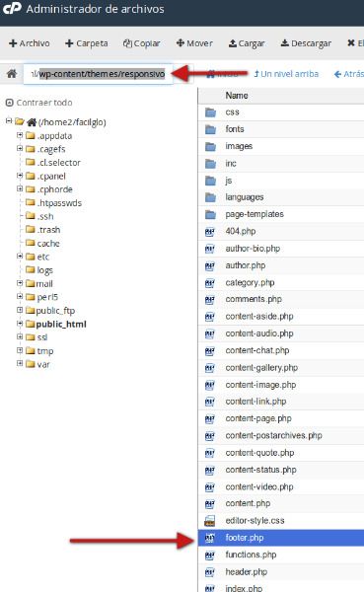Select the editor-style.css file icon

209,521
